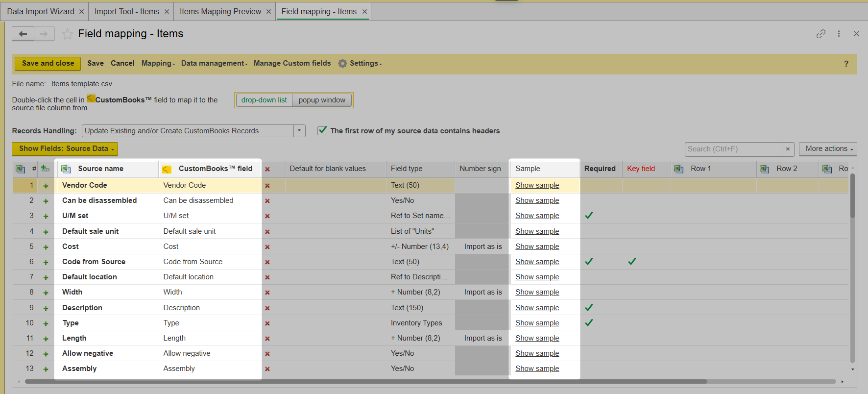Select 'Inventory Types' field type cell
The image size is (868, 394).
point(420,323)
